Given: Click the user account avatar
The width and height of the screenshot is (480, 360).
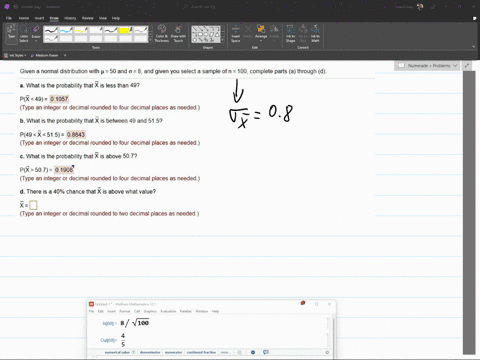Looking at the screenshot, I should (x=421, y=7).
